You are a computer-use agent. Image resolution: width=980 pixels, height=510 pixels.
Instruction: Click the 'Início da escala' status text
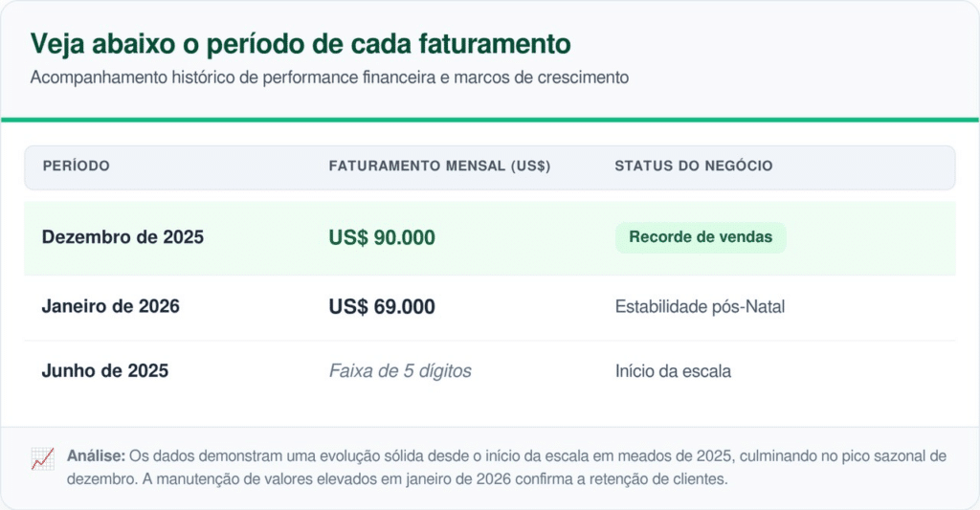(x=673, y=371)
